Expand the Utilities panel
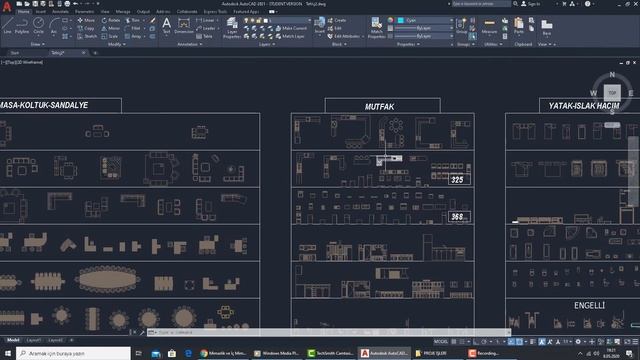This screenshot has height=360, width=640. coord(492,44)
